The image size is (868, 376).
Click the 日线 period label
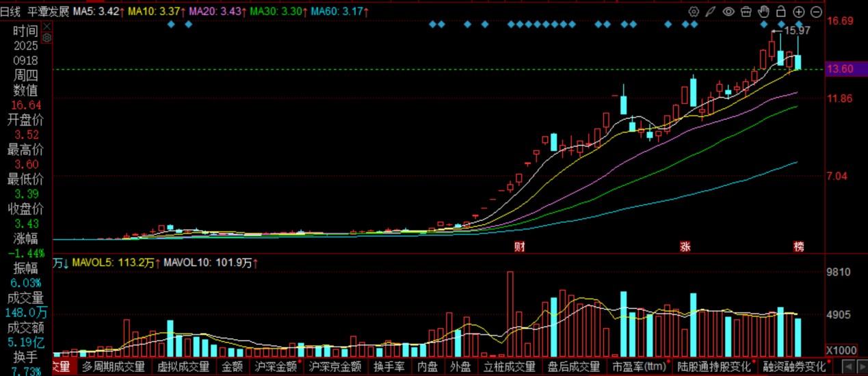point(10,12)
